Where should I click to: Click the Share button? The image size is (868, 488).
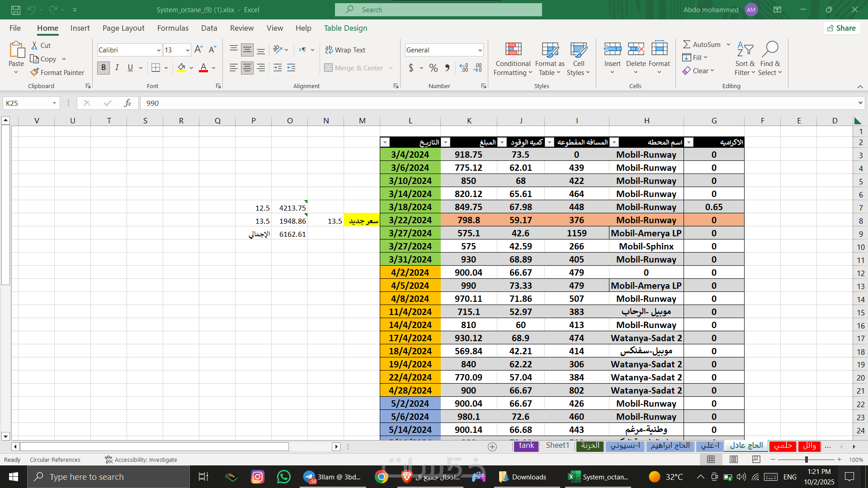coord(841,28)
